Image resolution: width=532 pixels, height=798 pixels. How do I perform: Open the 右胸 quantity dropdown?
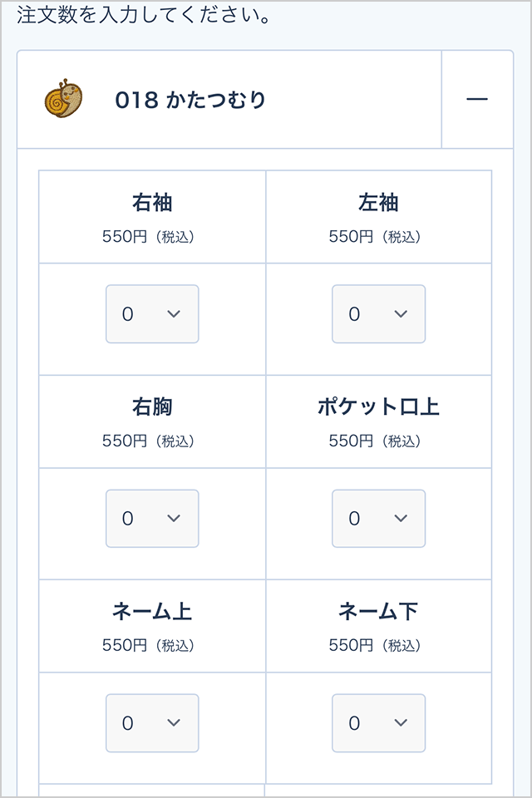[152, 519]
